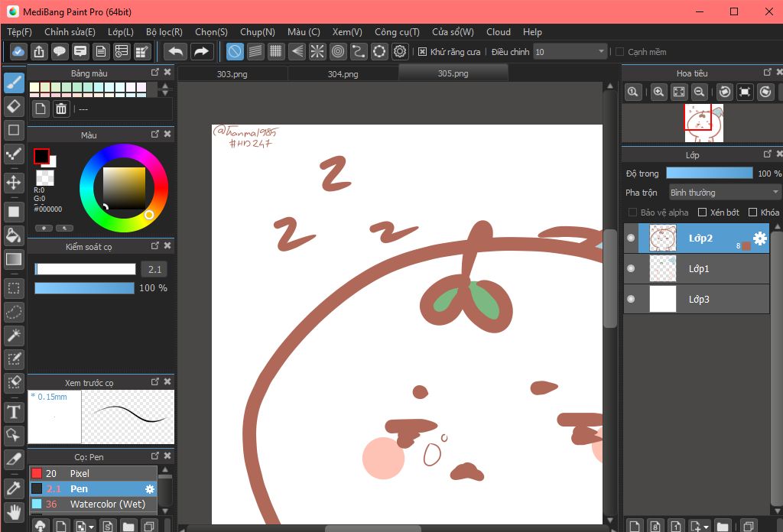Select the Eyedropper tool

click(14, 488)
